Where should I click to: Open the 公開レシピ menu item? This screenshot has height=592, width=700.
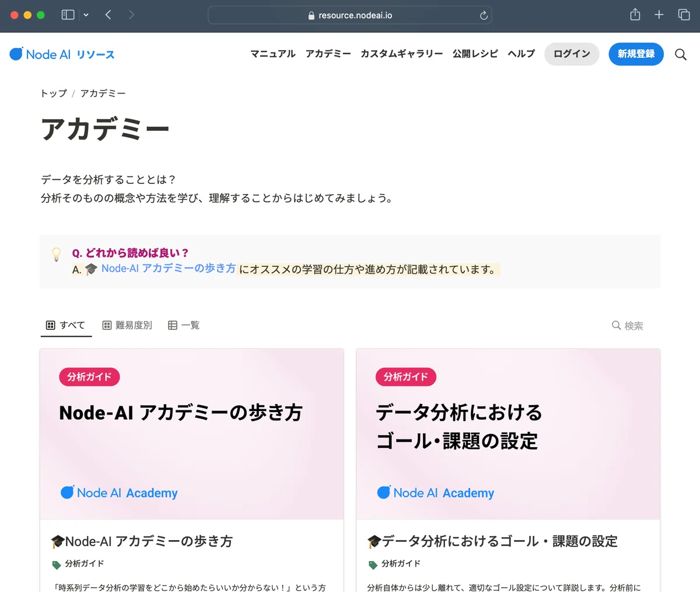(475, 54)
